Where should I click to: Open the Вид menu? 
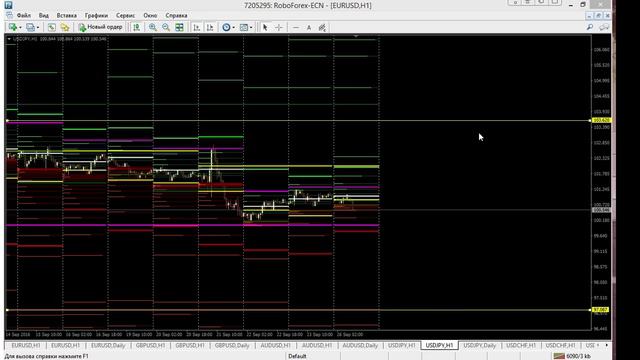44,16
